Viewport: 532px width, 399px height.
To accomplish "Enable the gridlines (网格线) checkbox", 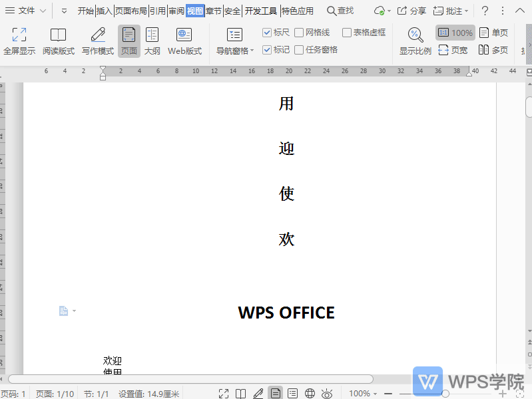I will coord(299,33).
